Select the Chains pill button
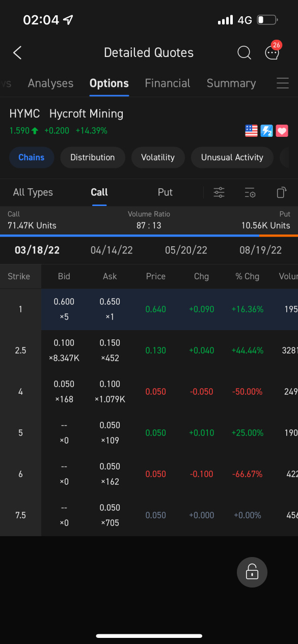 32,157
